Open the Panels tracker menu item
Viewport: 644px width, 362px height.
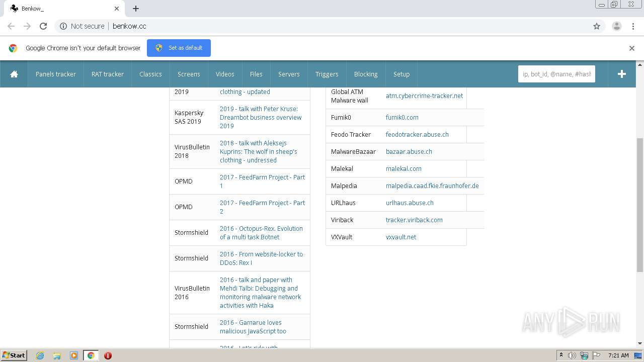click(x=55, y=74)
